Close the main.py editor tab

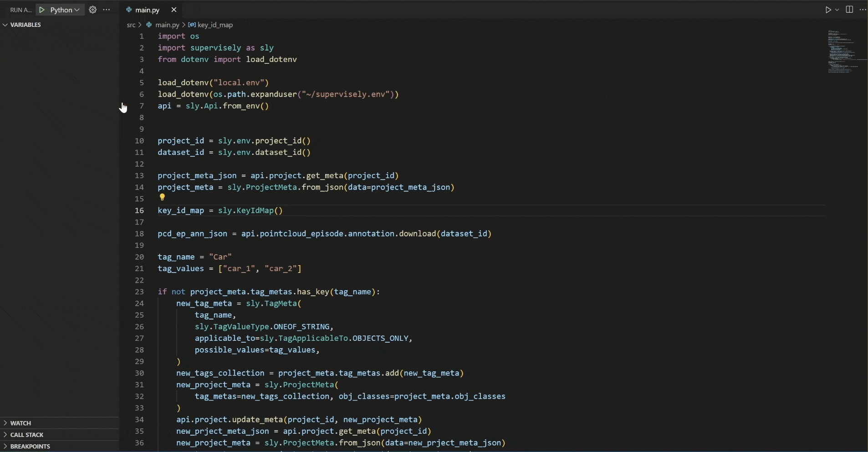(x=174, y=10)
